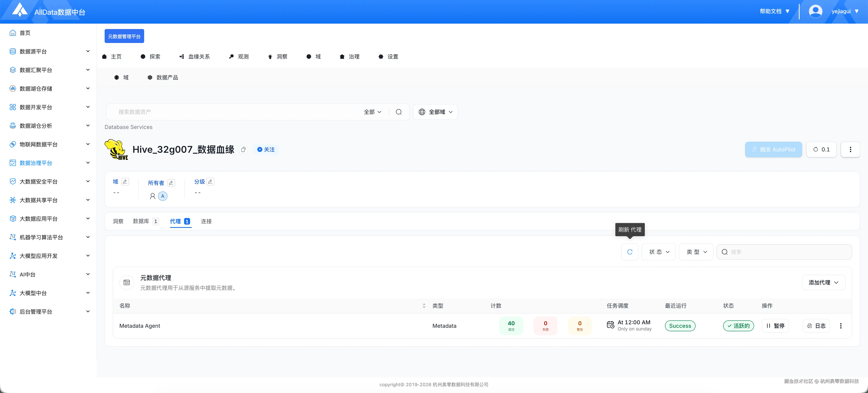Image resolution: width=868 pixels, height=393 pixels.
Task: Sort by the 名称 column arrows
Action: click(x=424, y=306)
